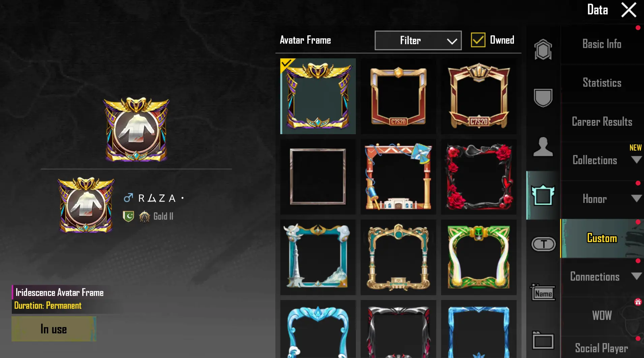This screenshot has height=358, width=644.
Task: Select the red roses avatar frame
Action: pyautogui.click(x=479, y=177)
